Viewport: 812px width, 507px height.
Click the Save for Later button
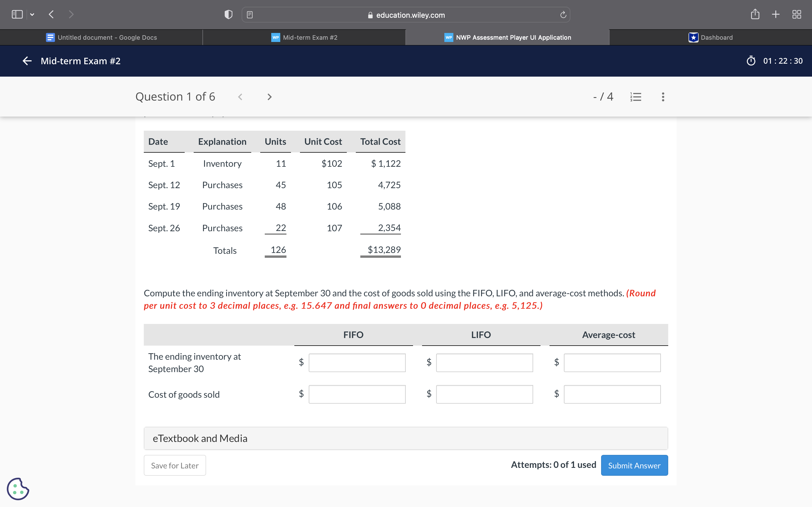coord(175,465)
